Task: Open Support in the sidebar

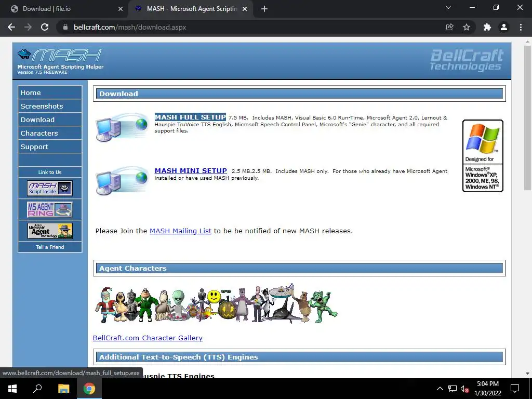Action: (50, 147)
